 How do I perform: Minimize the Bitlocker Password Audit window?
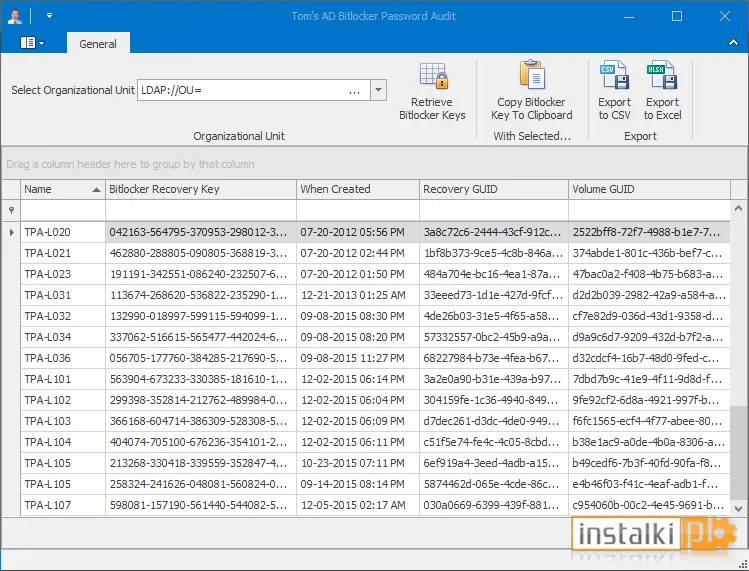point(629,16)
